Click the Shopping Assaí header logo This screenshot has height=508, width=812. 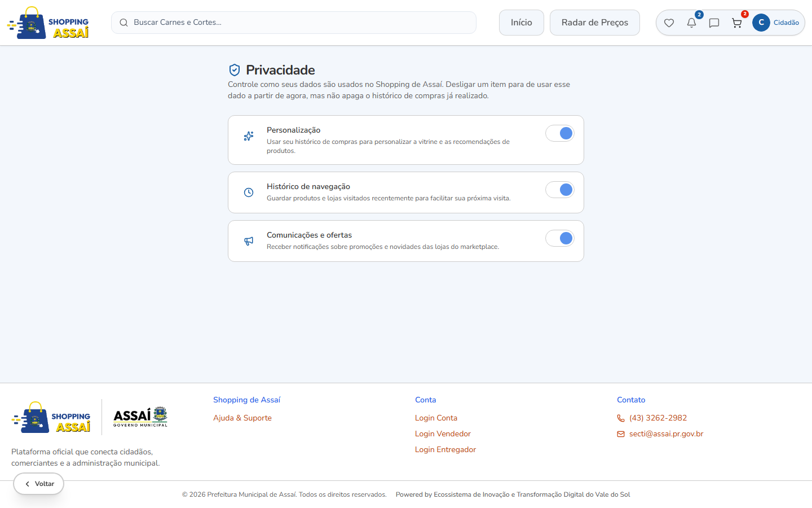tap(48, 23)
